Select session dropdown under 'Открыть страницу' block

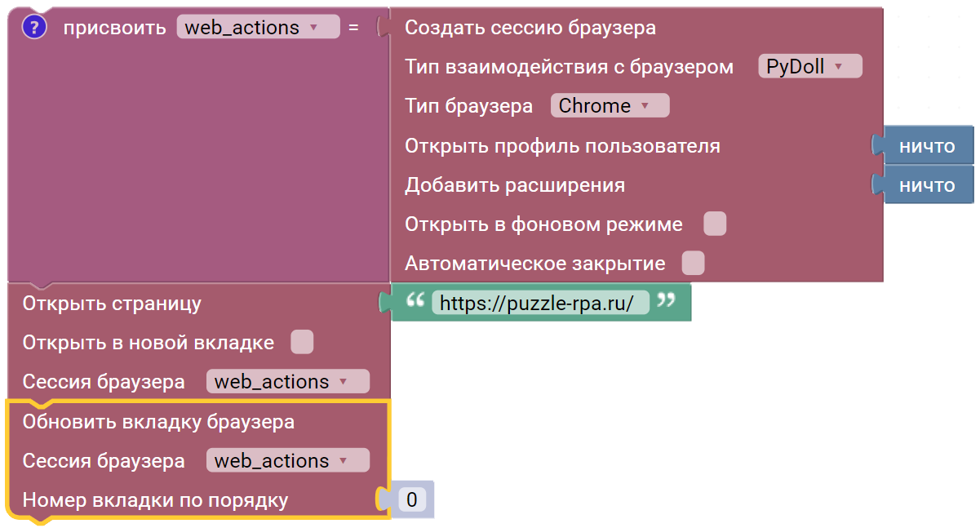click(x=287, y=382)
